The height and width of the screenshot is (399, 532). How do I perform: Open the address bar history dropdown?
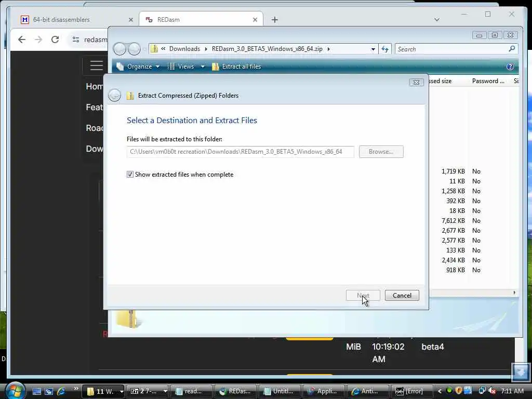pos(373,49)
